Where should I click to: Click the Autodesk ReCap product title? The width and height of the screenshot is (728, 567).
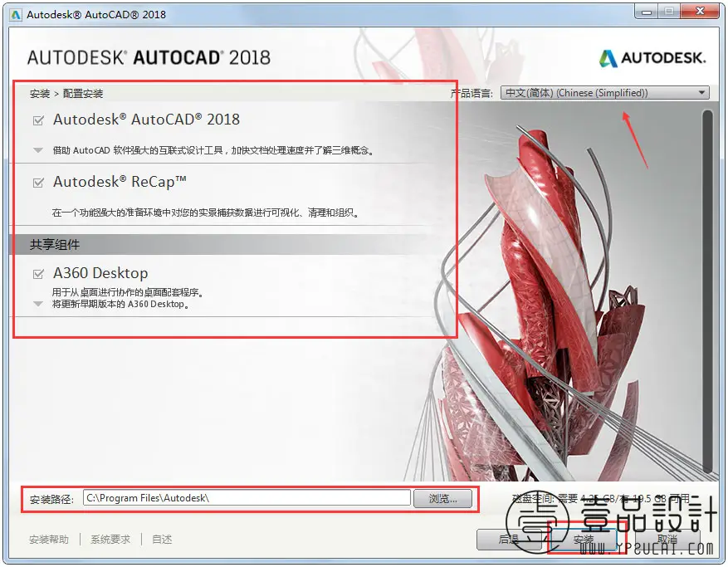[x=120, y=182]
